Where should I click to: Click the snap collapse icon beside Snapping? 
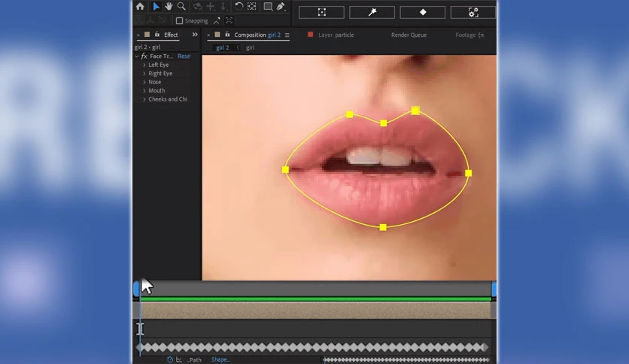click(217, 20)
